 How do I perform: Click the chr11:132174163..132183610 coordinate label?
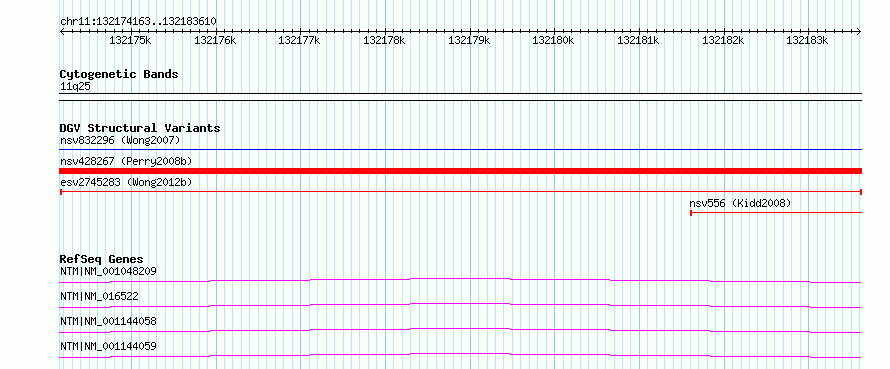(138, 21)
